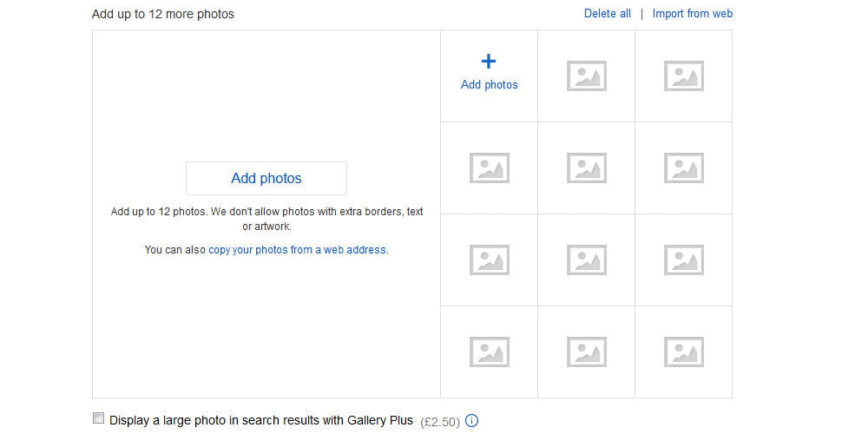Viewport: 868px width, 434px height.
Task: Choose the third row left photo placeholder
Action: (489, 260)
